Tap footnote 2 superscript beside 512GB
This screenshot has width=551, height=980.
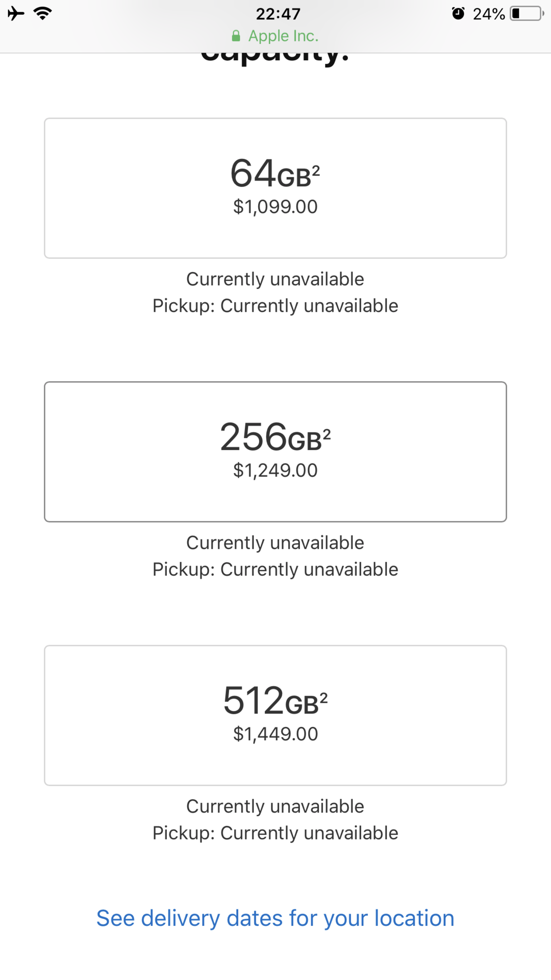pos(323,698)
